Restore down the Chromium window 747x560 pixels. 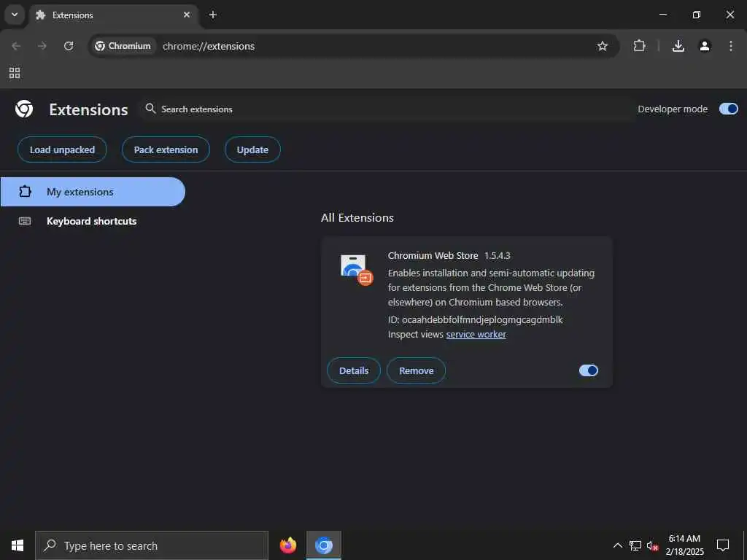[697, 15]
